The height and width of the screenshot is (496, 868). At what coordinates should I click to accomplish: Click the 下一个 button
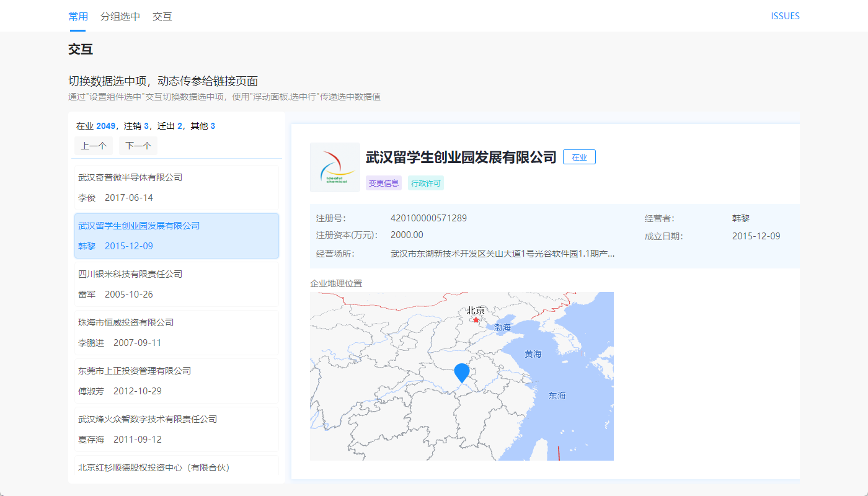point(138,146)
